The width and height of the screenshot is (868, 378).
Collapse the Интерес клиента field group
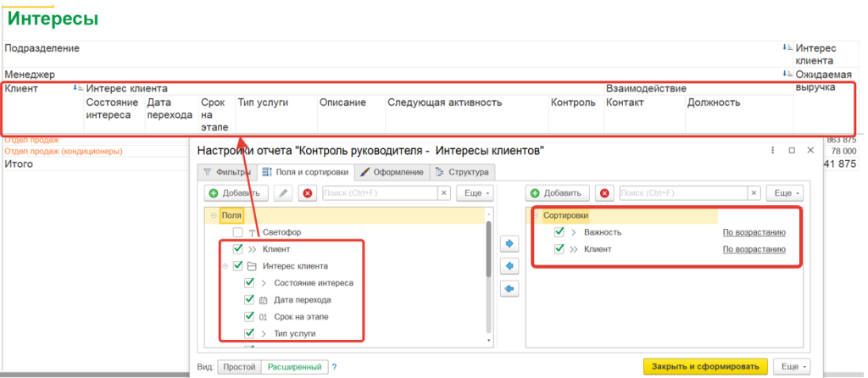point(225,266)
